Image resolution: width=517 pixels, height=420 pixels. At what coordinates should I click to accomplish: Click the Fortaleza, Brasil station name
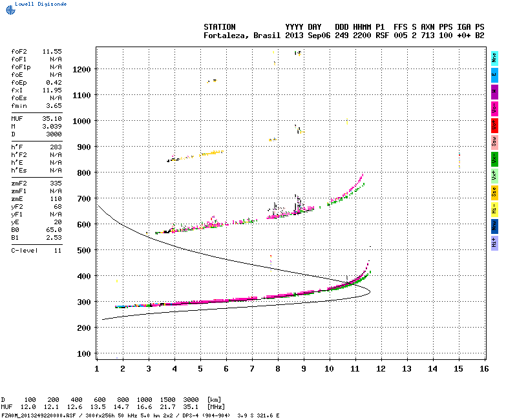242,36
